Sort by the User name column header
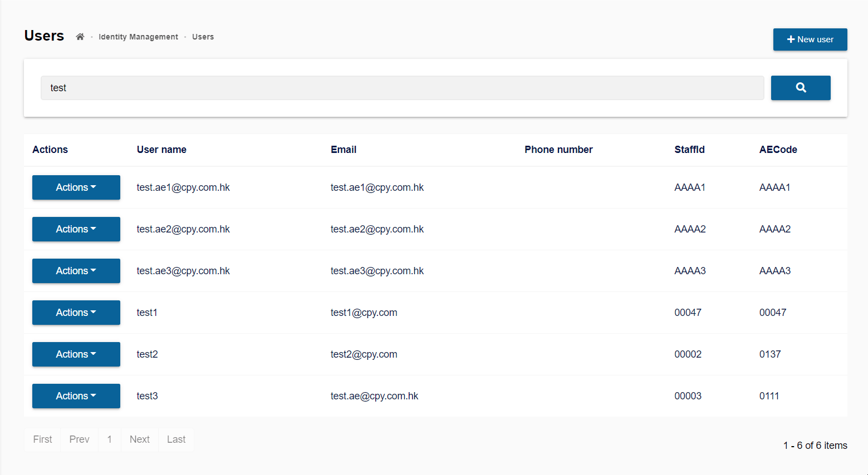This screenshot has height=475, width=868. 161,150
